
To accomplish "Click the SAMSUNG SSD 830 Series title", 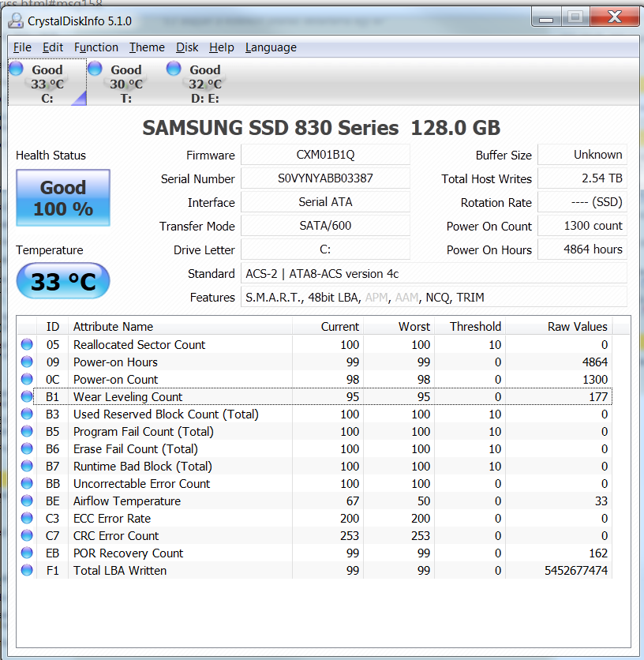I will (x=321, y=128).
